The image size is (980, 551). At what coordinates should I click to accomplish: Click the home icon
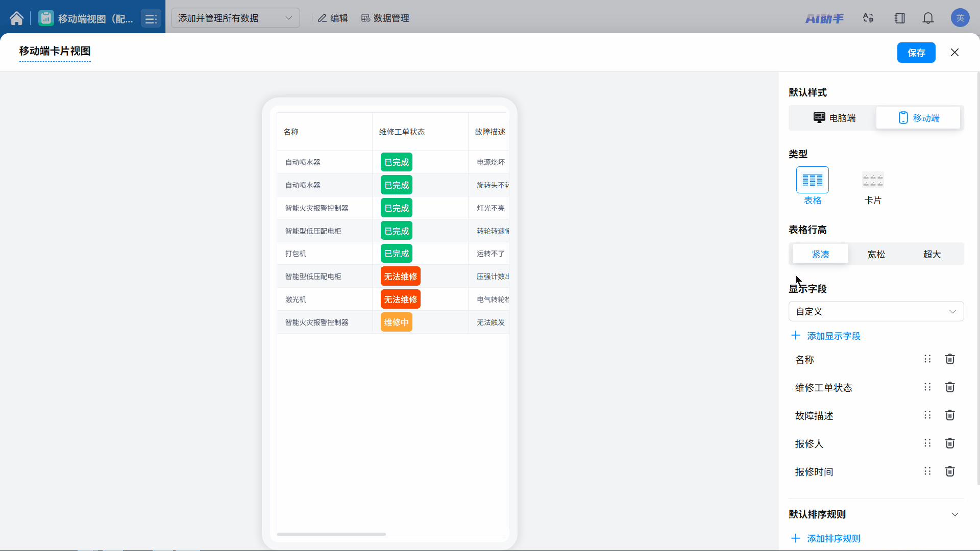point(16,18)
